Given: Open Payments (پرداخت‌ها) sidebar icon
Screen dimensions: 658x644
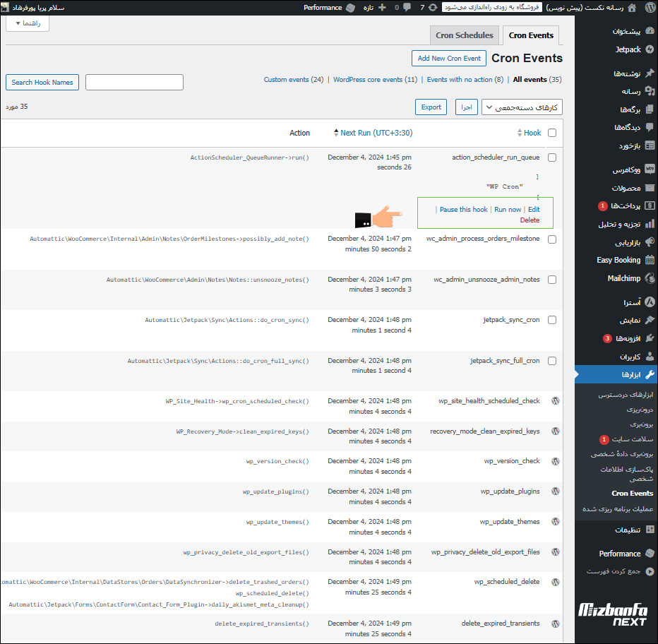Looking at the screenshot, I should point(650,205).
